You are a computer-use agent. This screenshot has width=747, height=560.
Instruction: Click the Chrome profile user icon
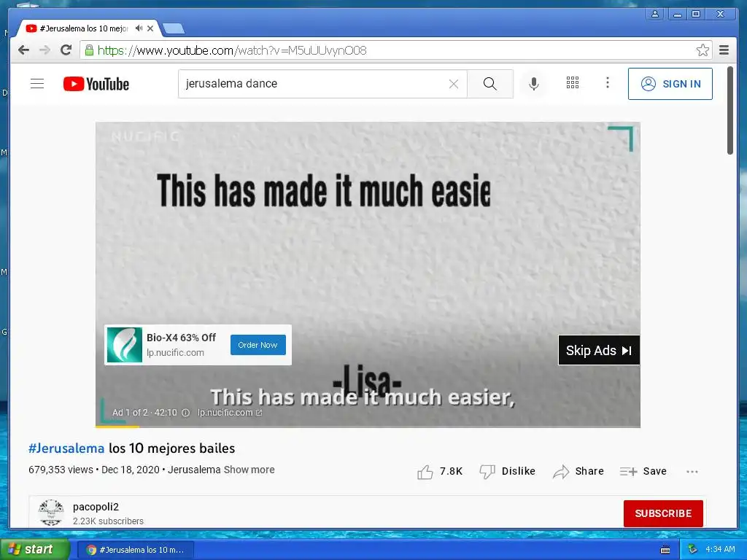(x=655, y=14)
